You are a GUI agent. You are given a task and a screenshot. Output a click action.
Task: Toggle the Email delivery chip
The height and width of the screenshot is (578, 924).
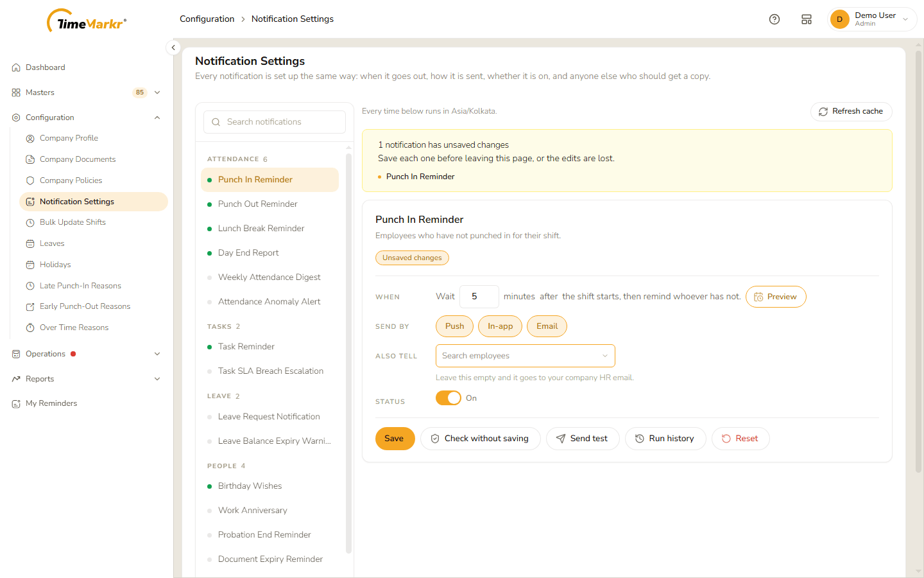[547, 326]
